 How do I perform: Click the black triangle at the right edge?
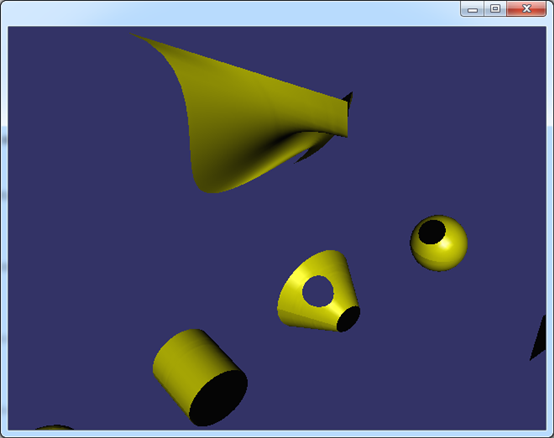pos(539,339)
